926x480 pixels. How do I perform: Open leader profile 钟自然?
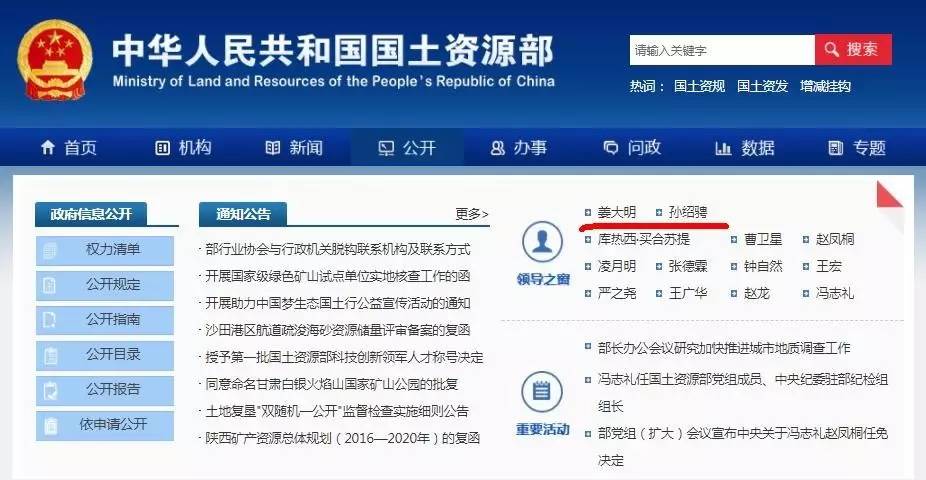coord(763,266)
